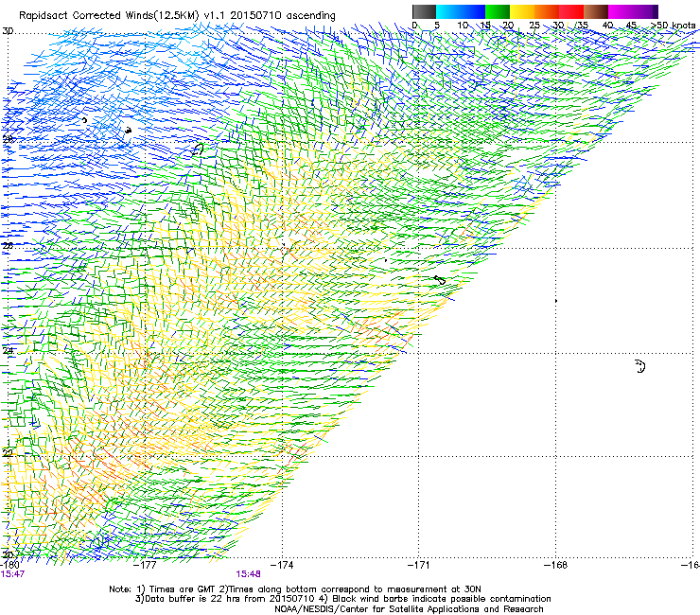This screenshot has width=700, height=615.
Task: Click the '22' latitude axis label
Action: tap(8, 453)
